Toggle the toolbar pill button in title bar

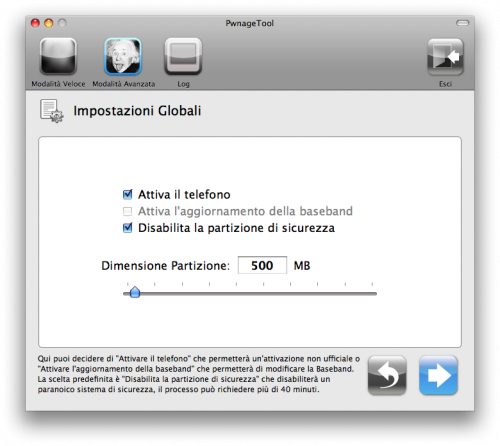coord(462,23)
